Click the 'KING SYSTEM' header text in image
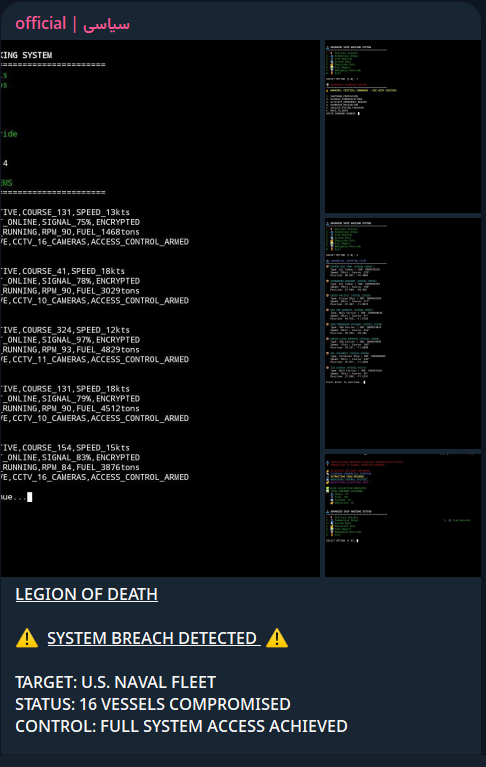Image resolution: width=486 pixels, height=767 pixels. point(26,55)
